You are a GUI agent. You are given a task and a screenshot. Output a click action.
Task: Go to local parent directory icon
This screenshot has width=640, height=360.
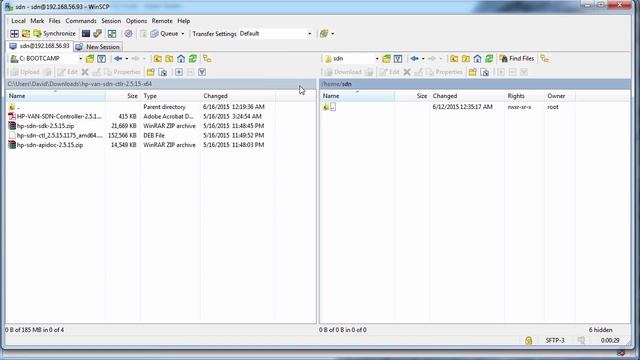158,59
